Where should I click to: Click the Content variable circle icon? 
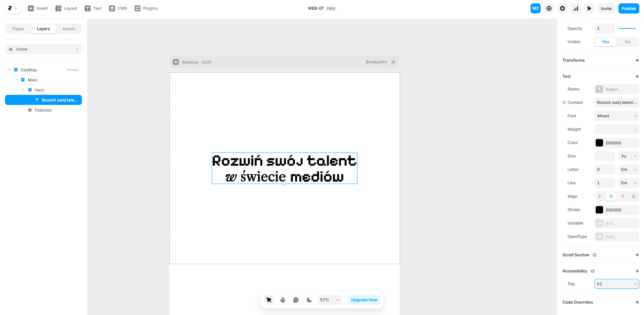564,103
